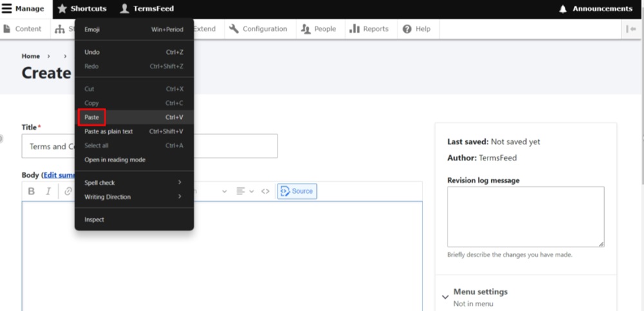Expand the Writing Direction submenu

coord(134,197)
